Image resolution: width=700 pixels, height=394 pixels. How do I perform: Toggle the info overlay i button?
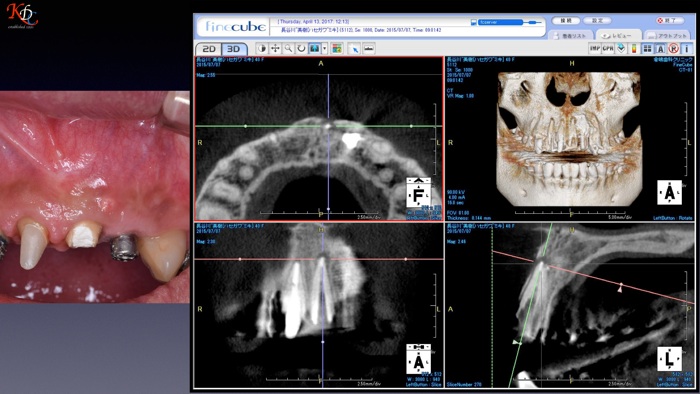click(x=687, y=48)
